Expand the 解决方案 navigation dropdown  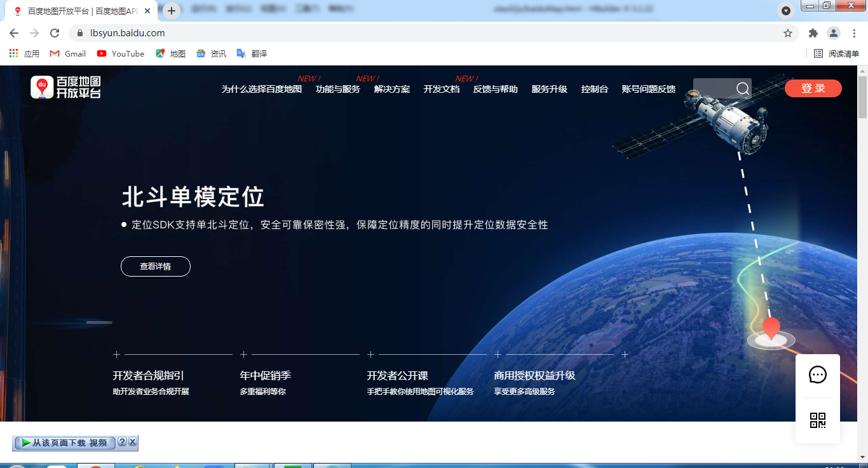pyautogui.click(x=391, y=90)
